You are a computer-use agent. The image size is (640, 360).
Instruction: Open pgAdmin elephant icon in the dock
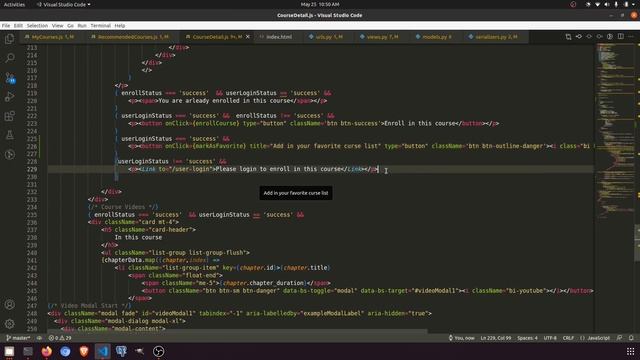121,351
